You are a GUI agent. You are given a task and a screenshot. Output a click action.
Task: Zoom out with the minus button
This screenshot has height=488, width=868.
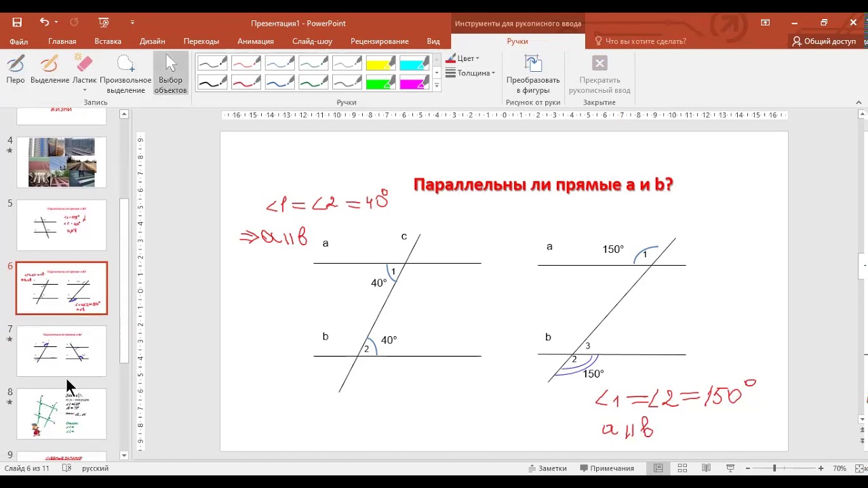pyautogui.click(x=749, y=468)
